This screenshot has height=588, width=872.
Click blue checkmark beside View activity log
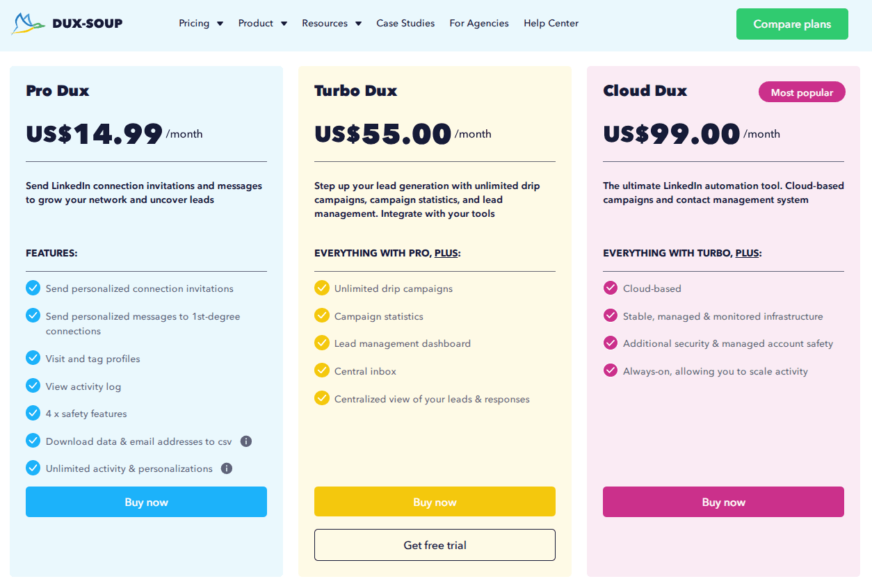click(33, 386)
